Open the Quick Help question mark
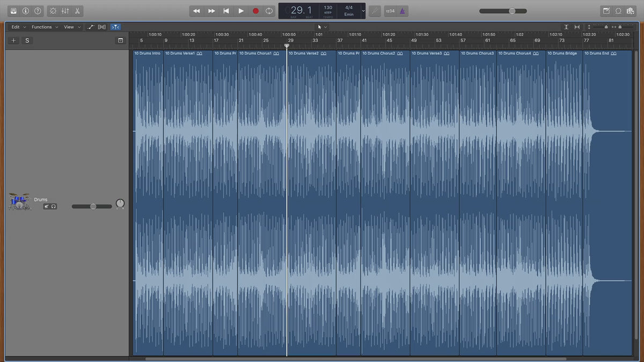Viewport: 644px width, 362px height. point(38,11)
